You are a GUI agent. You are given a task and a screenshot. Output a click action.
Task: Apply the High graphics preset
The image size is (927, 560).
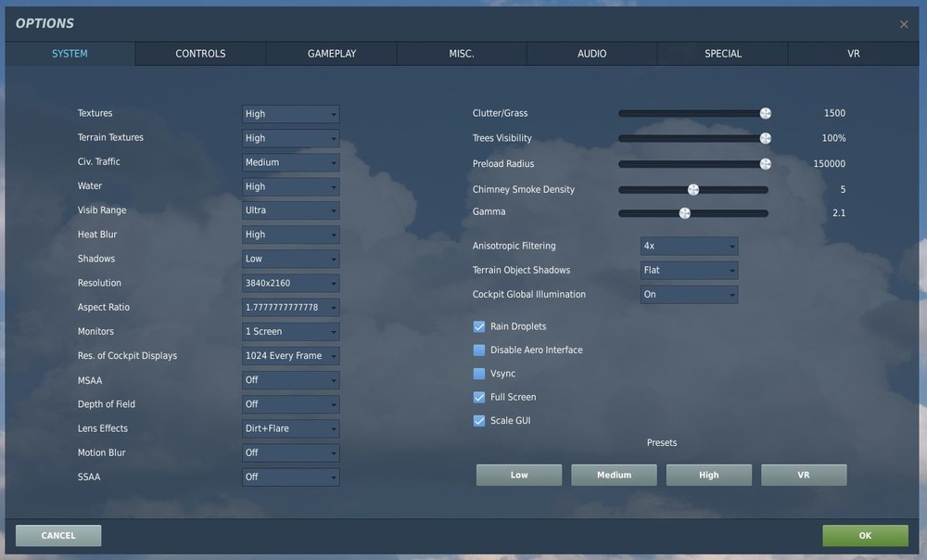[x=709, y=475]
